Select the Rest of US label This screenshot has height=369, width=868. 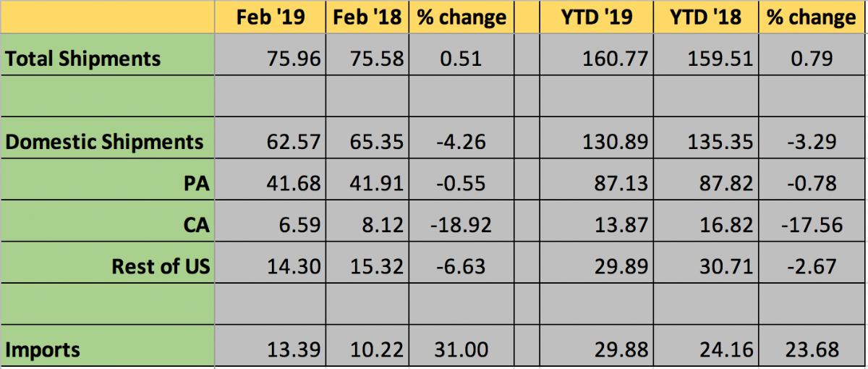point(161,266)
